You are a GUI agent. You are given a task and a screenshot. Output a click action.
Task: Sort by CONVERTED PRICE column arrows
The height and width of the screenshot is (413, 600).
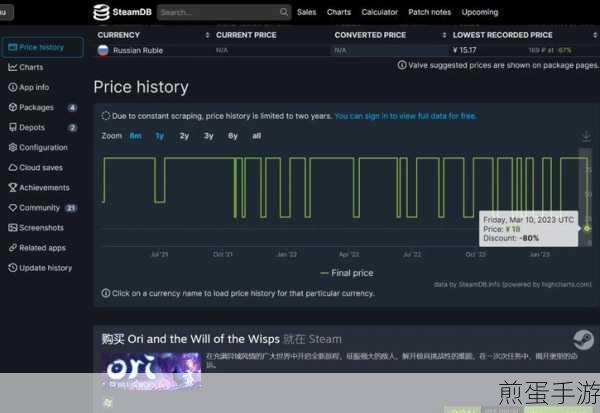click(444, 35)
